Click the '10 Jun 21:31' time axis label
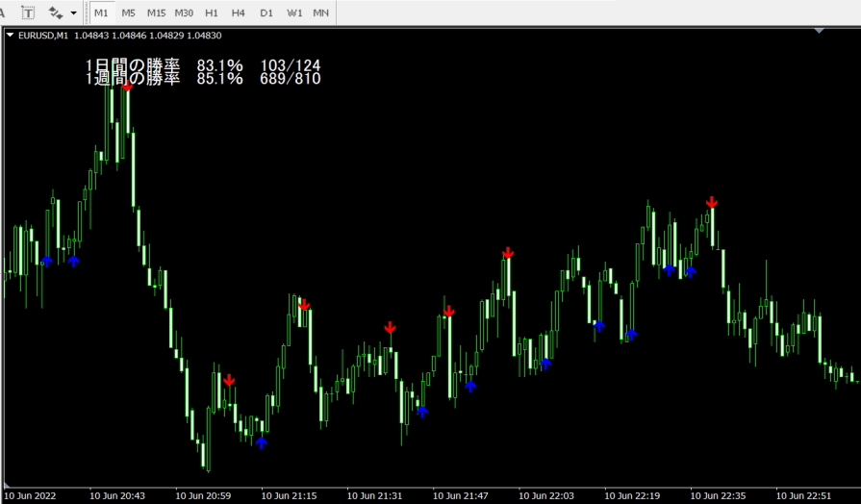861x504 pixels. coord(374,495)
